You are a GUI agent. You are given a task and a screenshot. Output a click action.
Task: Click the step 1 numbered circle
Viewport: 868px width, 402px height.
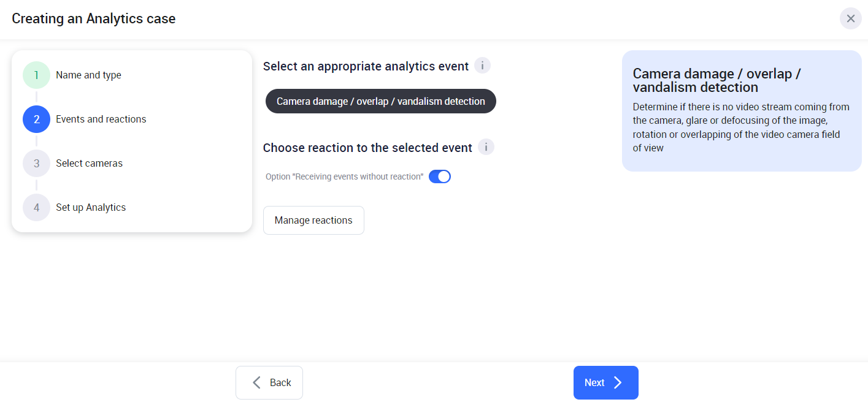point(36,75)
